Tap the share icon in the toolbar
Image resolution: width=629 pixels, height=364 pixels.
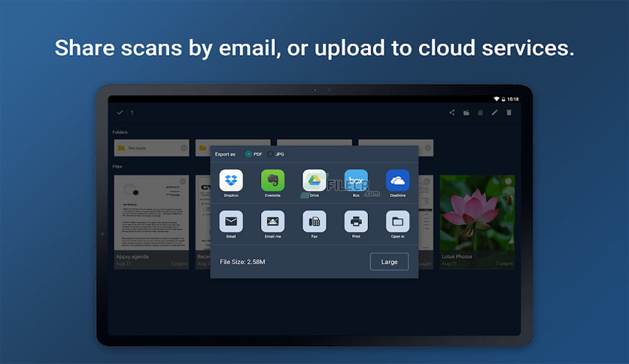452,113
